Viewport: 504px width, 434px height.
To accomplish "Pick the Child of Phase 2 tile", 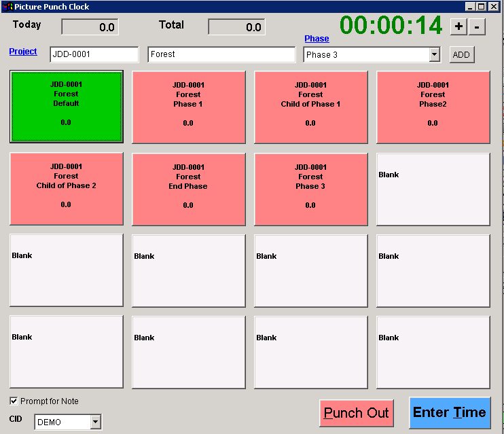I will (x=67, y=188).
